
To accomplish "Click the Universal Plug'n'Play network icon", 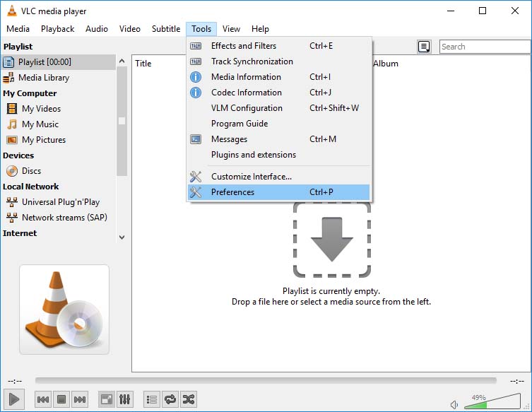I will [x=12, y=202].
